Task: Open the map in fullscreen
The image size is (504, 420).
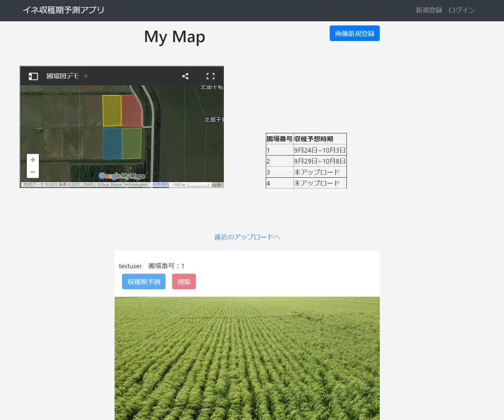Action: (210, 77)
